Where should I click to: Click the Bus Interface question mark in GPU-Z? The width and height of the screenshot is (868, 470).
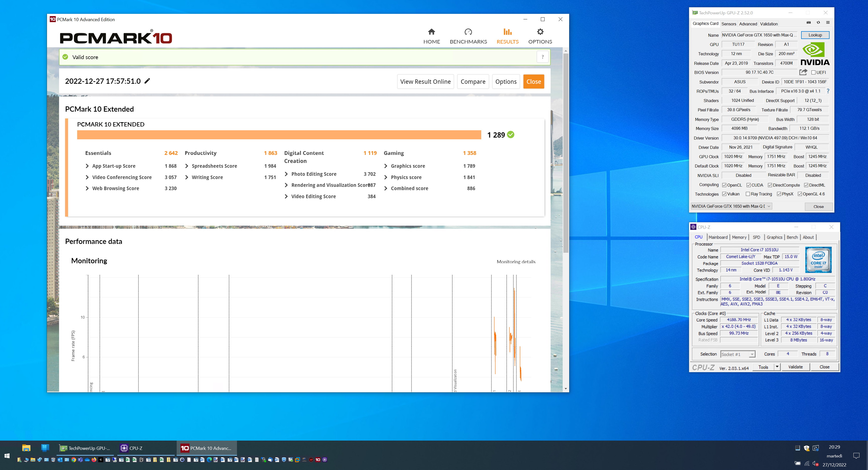[828, 91]
